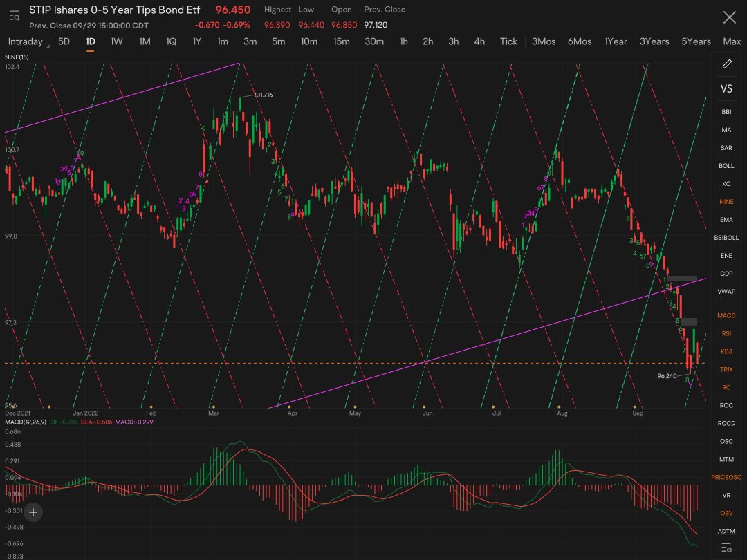Choose the 2h interval
This screenshot has width=747, height=560.
[x=428, y=41]
